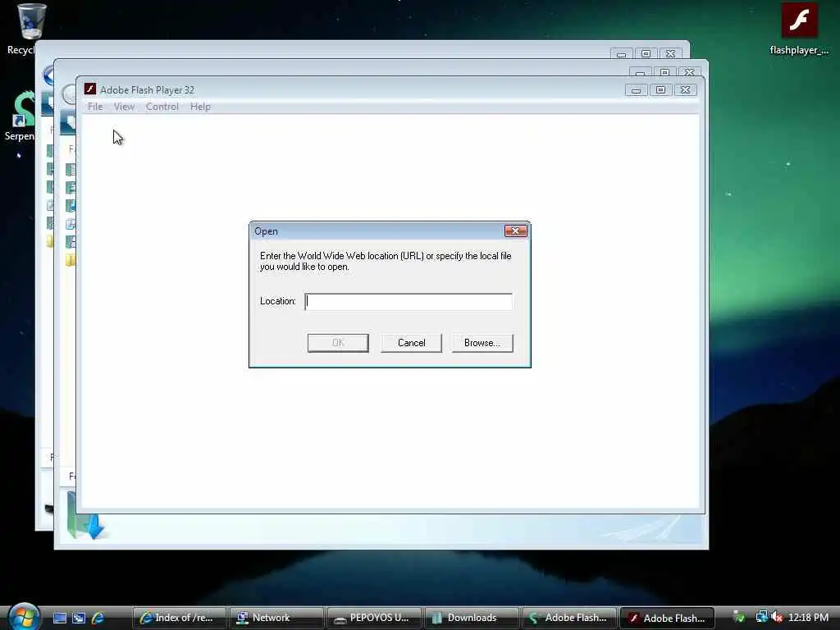
Task: Open the View menu in Flash Player
Action: pos(124,107)
